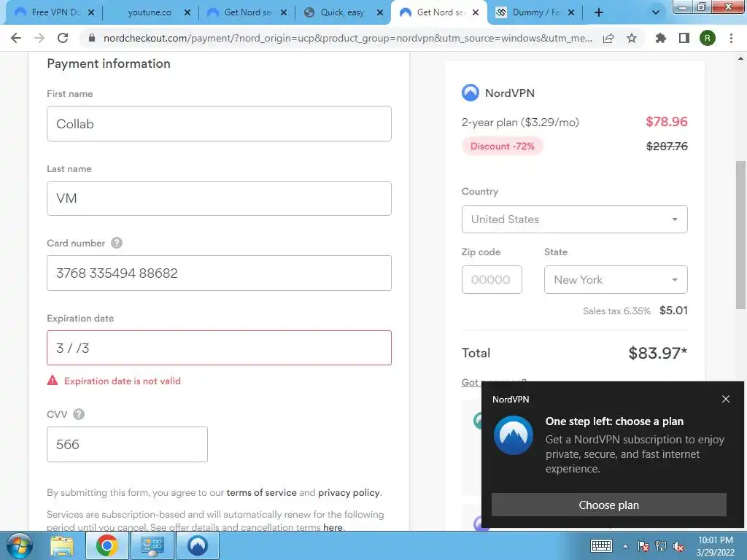
Task: Open the tab search chevron
Action: pyautogui.click(x=656, y=12)
